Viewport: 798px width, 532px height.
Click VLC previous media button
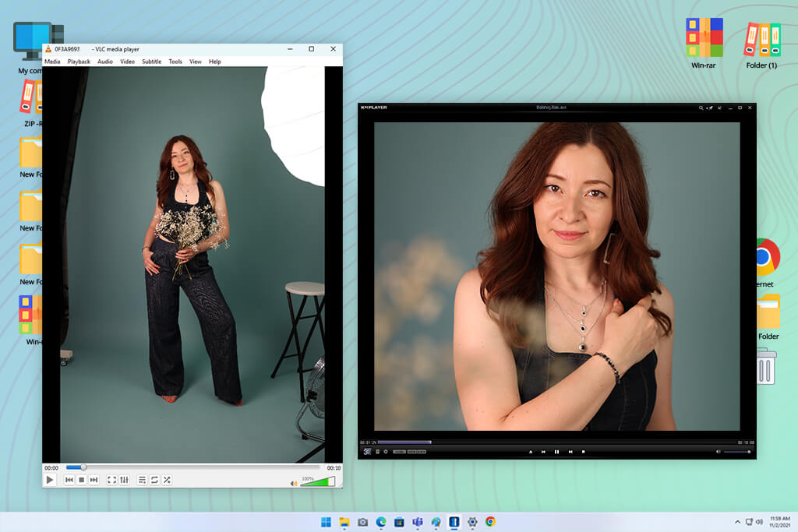pos(69,480)
